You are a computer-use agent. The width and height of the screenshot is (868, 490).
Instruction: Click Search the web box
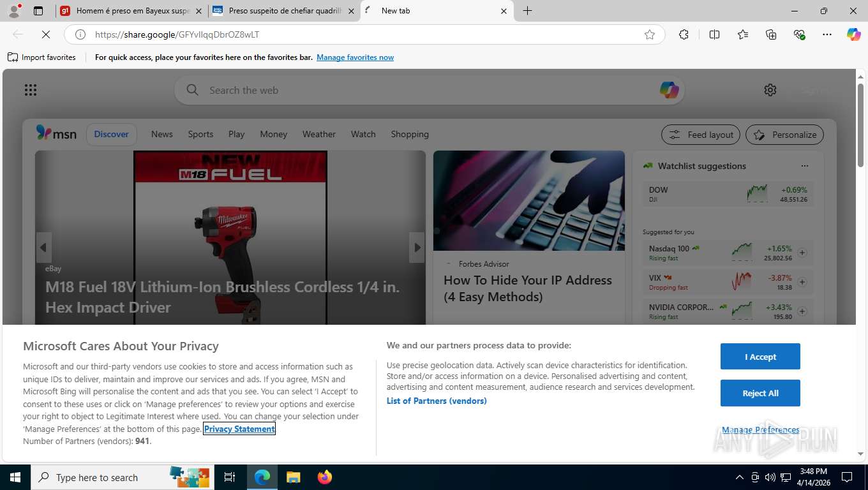pyautogui.click(x=429, y=90)
